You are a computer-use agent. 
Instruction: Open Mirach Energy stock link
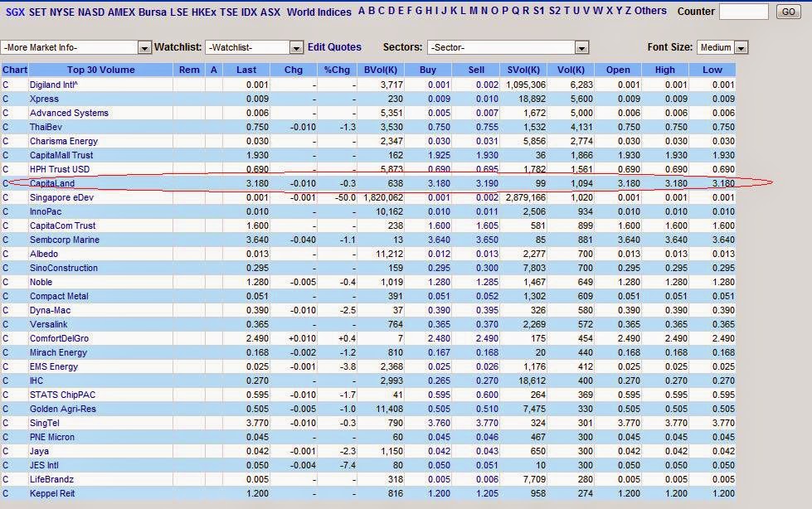pos(58,352)
